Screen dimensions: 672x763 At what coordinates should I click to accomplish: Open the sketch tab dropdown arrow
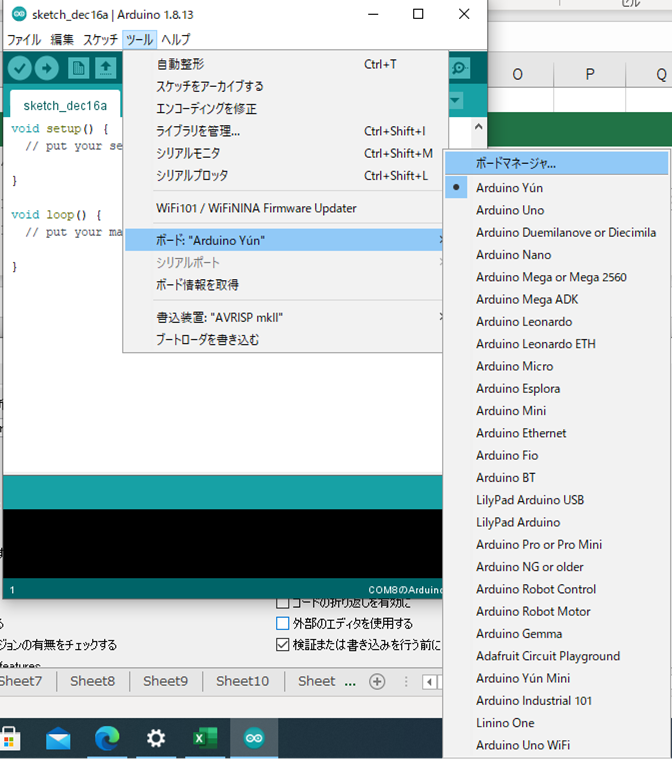point(457,101)
